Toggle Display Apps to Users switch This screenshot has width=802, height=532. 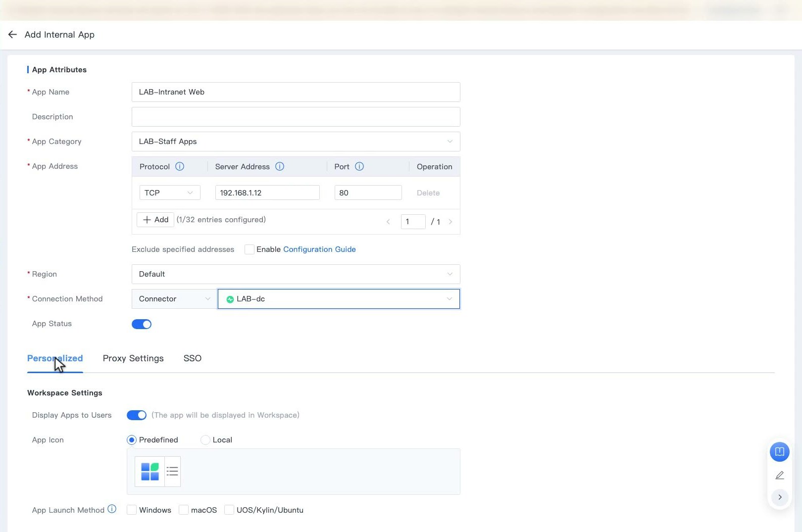tap(137, 415)
